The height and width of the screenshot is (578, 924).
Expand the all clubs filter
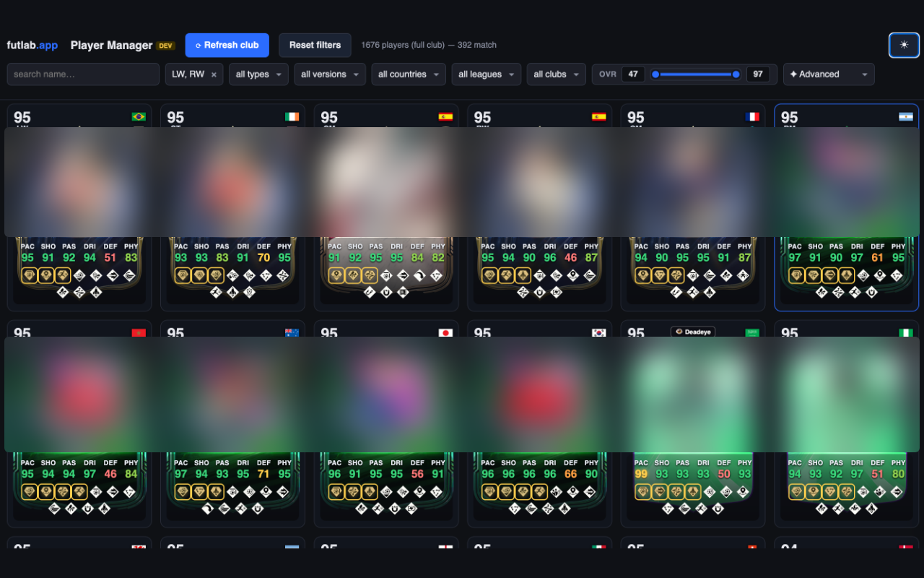557,74
